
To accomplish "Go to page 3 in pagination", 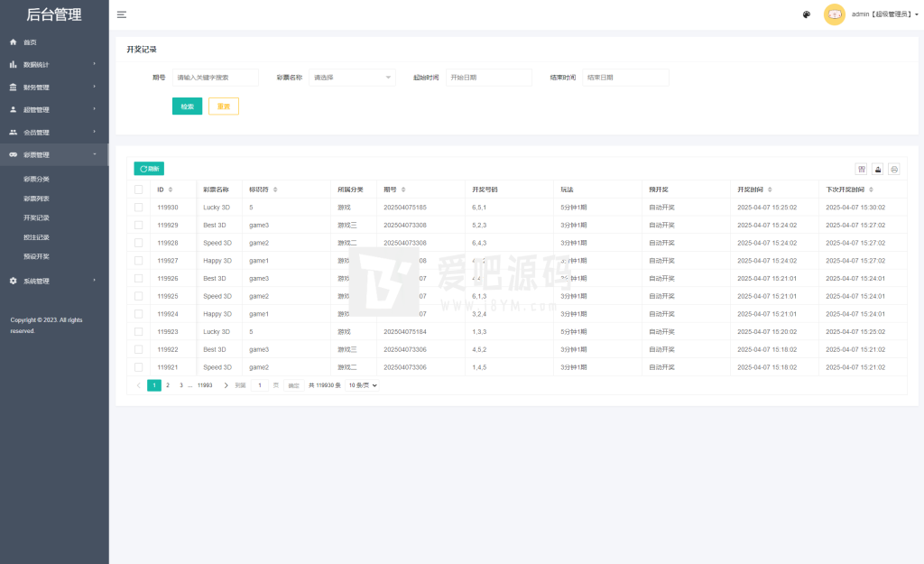I will point(181,385).
